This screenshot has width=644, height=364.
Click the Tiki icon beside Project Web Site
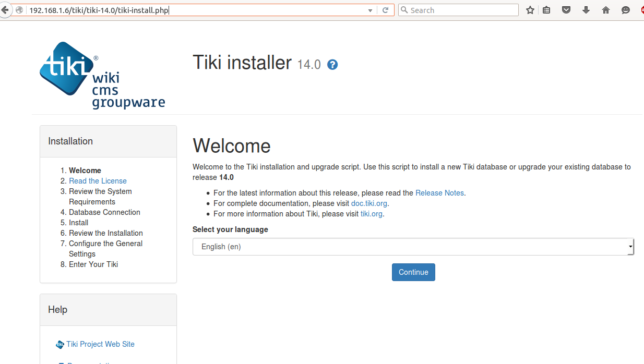tap(59, 344)
